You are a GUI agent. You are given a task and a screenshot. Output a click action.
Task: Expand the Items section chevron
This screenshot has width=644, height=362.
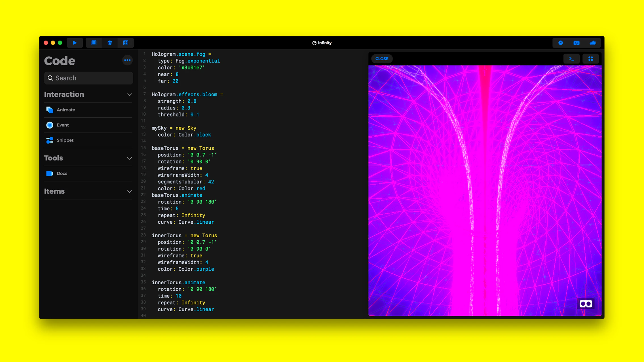(x=129, y=192)
